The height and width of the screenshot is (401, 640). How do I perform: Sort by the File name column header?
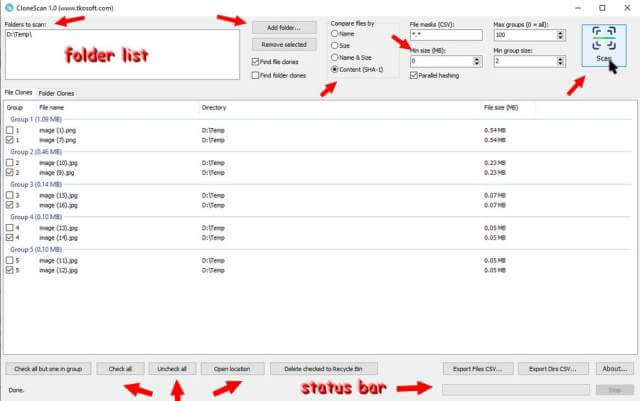(x=51, y=107)
